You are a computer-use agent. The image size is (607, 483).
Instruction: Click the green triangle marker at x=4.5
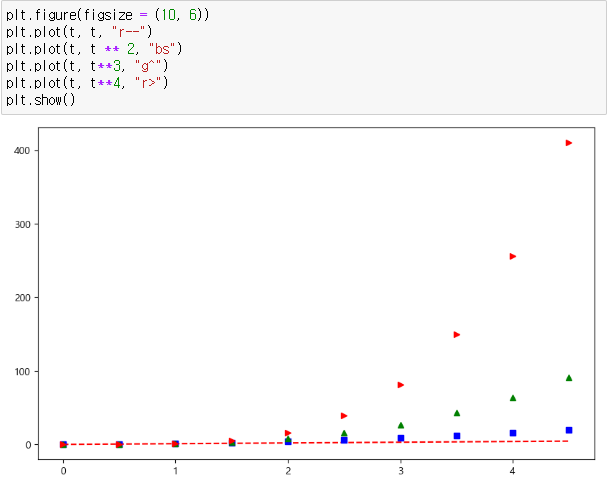[x=569, y=378]
